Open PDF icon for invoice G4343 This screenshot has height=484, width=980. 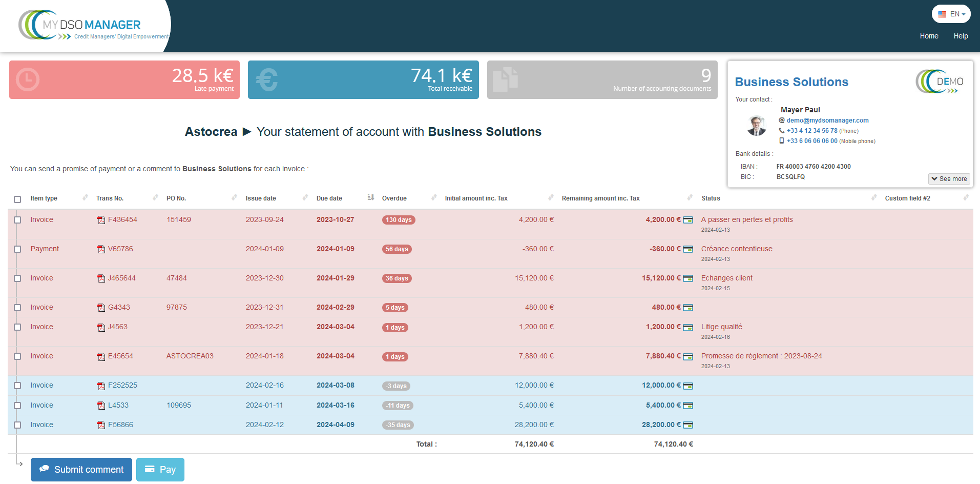pos(101,308)
